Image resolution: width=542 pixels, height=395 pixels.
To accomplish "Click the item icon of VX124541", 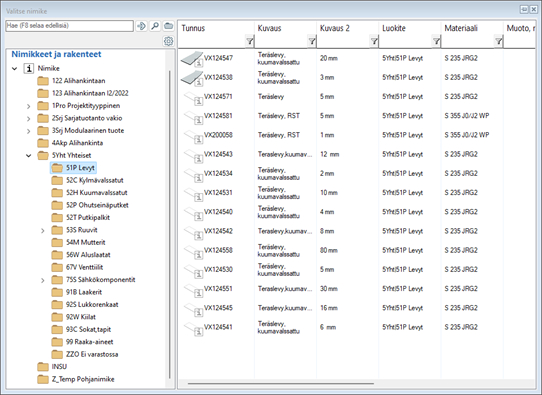I will 193,328.
